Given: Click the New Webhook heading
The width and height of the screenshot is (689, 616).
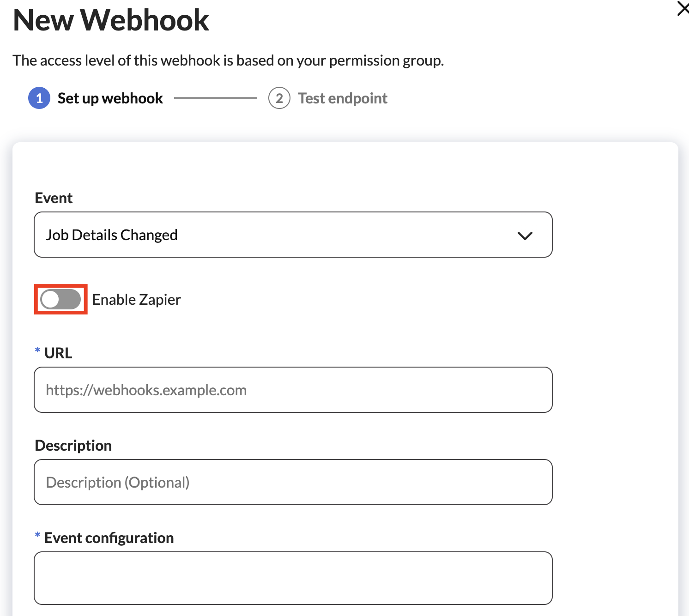Looking at the screenshot, I should click(111, 20).
